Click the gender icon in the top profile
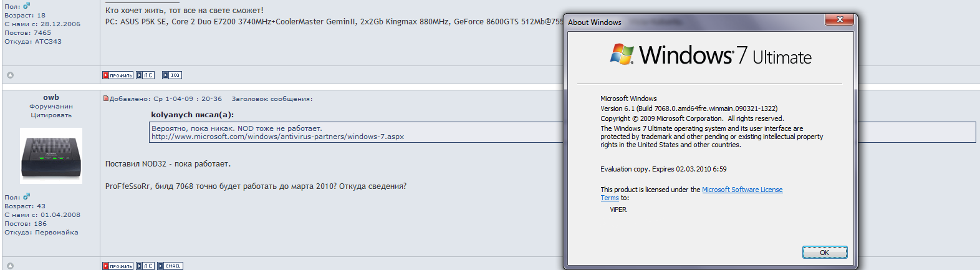The image size is (980, 270). [x=27, y=6]
